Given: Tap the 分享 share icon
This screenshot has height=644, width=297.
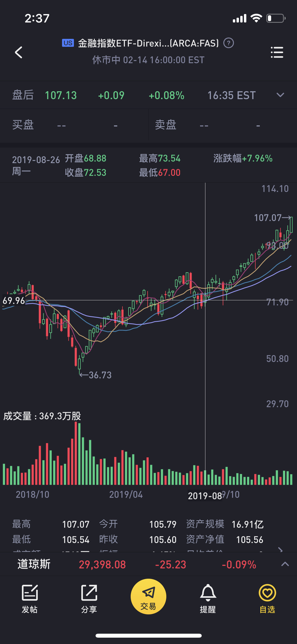Looking at the screenshot, I should tap(89, 599).
